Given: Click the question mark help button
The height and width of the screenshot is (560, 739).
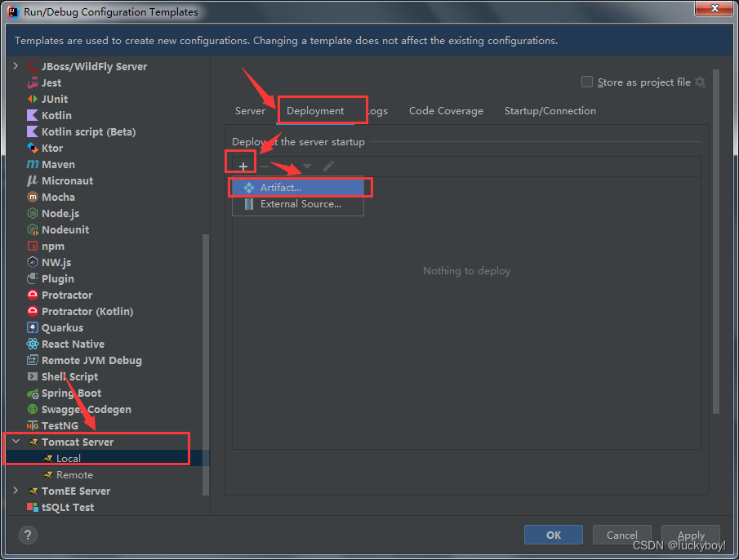Looking at the screenshot, I should tap(28, 535).
